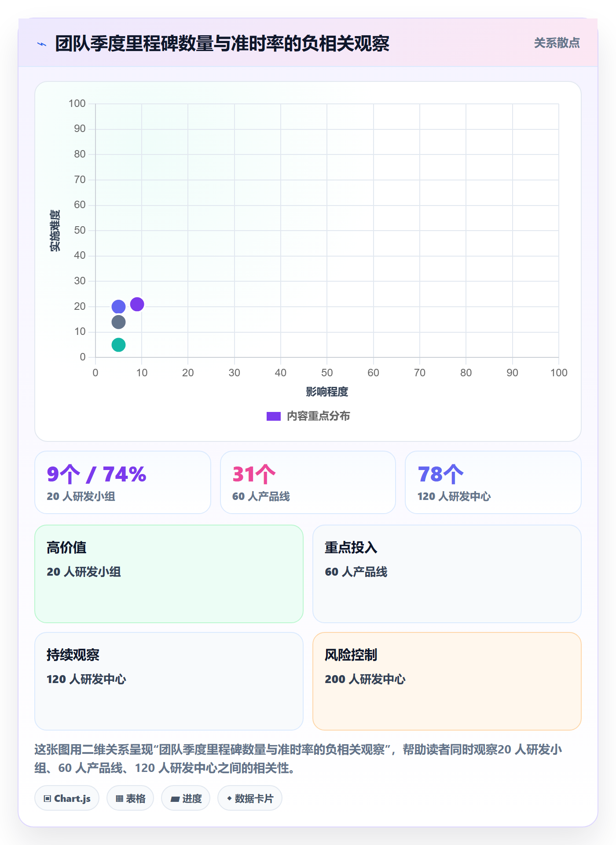
Task: Click the 进度 tag
Action: point(186,798)
